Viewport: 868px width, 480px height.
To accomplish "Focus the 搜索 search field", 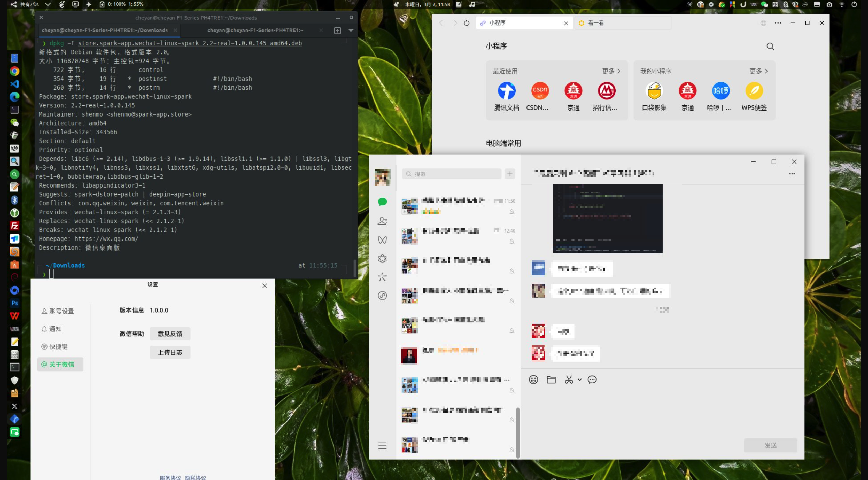I will coord(452,174).
